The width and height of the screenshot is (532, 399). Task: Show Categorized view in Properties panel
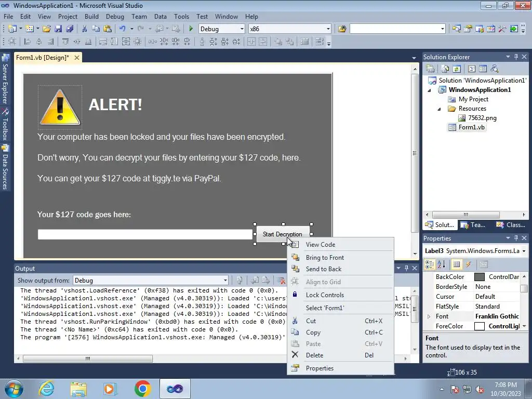tap(430, 264)
